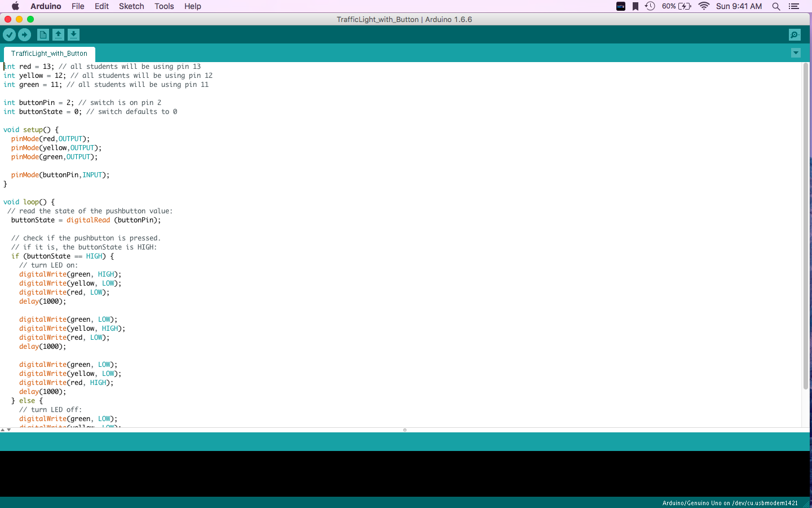
Task: Click the "Arduino/Genuino Uno on /dev/cu.usbmodem1421" status text
Action: pos(730,503)
